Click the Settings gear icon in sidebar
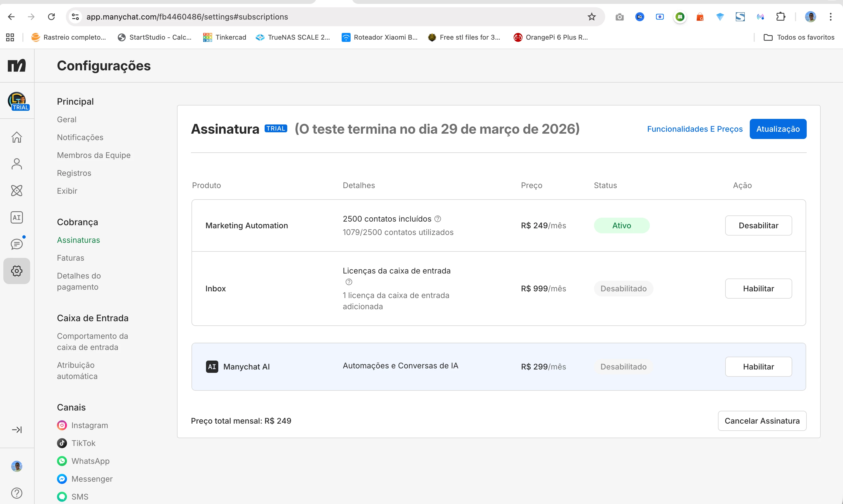This screenshot has width=843, height=504. [x=17, y=271]
